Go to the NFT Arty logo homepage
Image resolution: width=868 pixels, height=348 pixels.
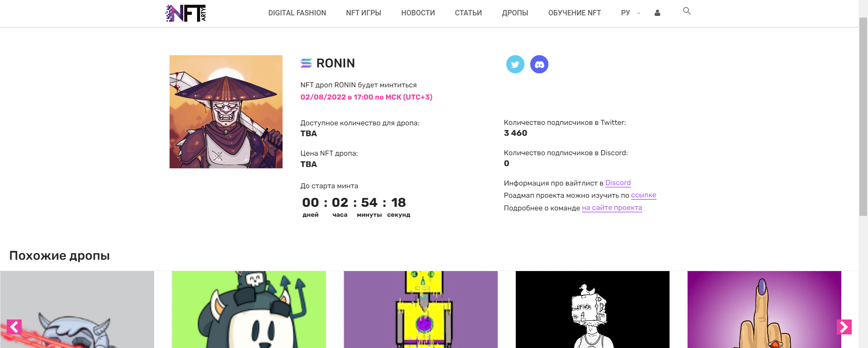(186, 13)
